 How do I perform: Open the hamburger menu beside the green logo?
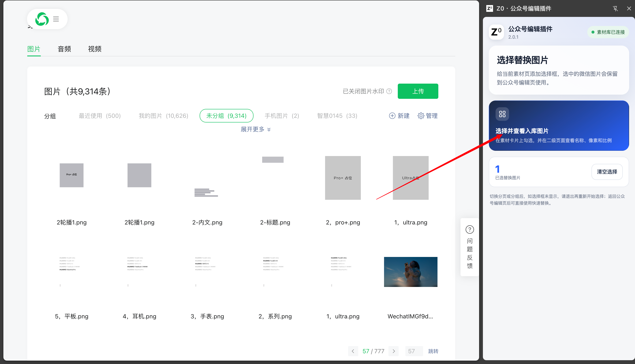pyautogui.click(x=56, y=19)
